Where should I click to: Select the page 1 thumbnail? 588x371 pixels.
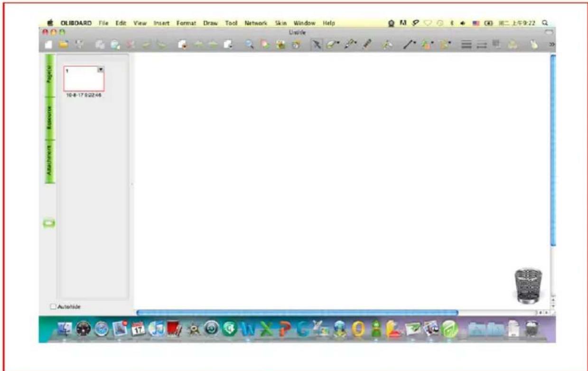click(84, 78)
